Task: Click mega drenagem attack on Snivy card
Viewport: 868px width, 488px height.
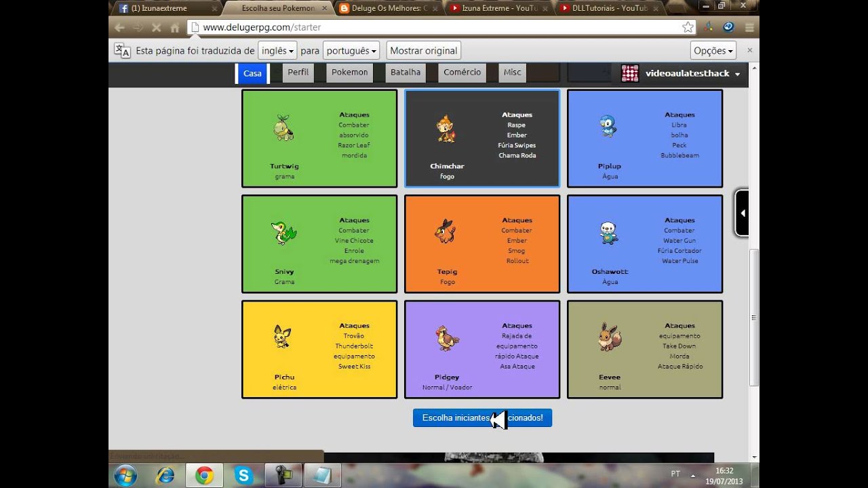Action: pos(354,261)
